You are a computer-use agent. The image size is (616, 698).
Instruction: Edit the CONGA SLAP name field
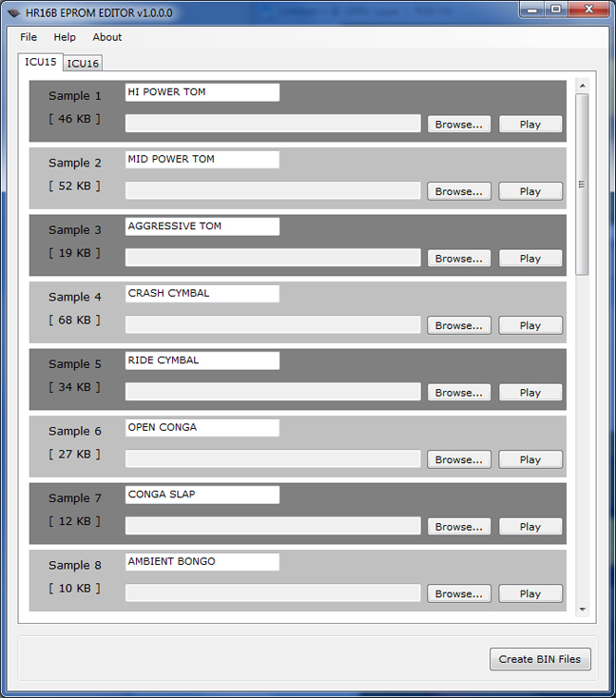tap(202, 495)
